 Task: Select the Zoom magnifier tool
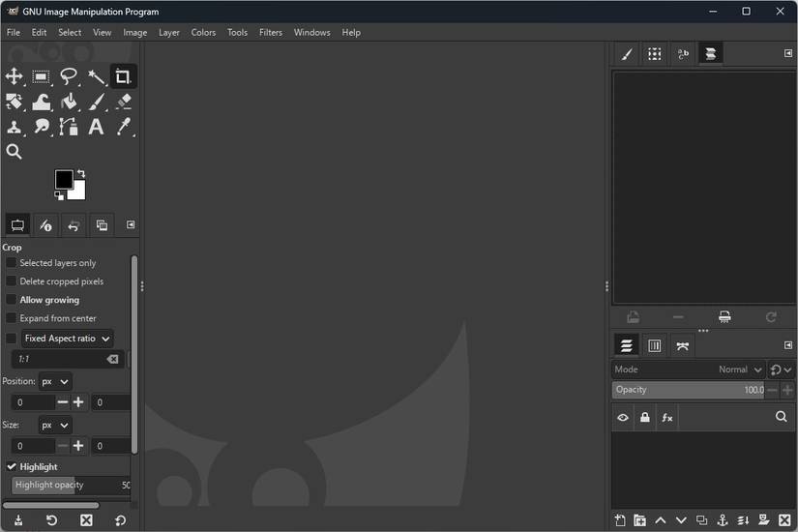(14, 152)
